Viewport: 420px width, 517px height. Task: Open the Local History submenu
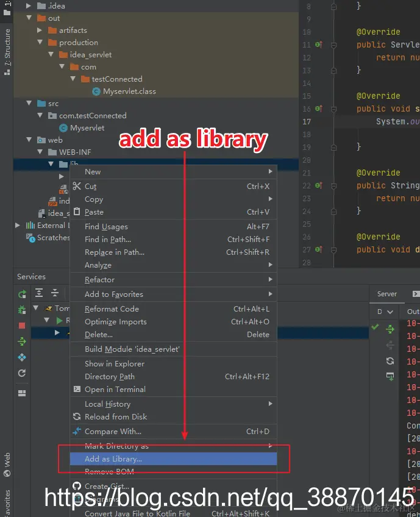[173, 404]
